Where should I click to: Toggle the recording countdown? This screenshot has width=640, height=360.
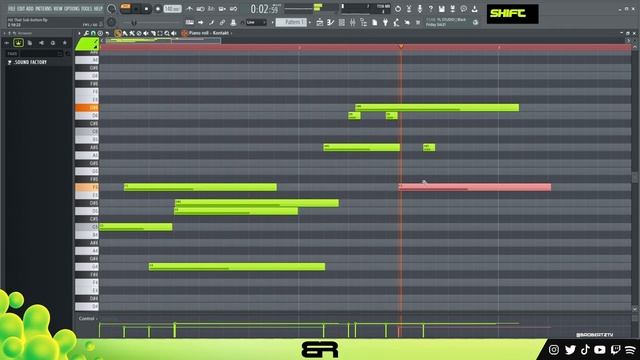[211, 9]
